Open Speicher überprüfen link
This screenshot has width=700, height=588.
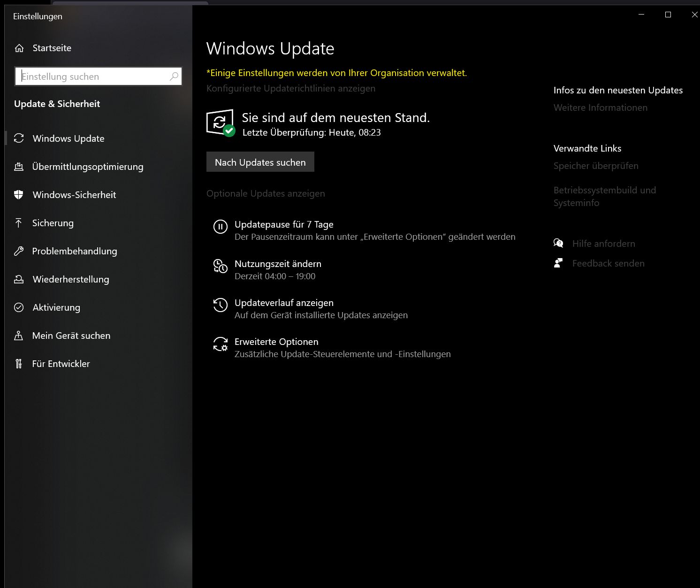596,166
